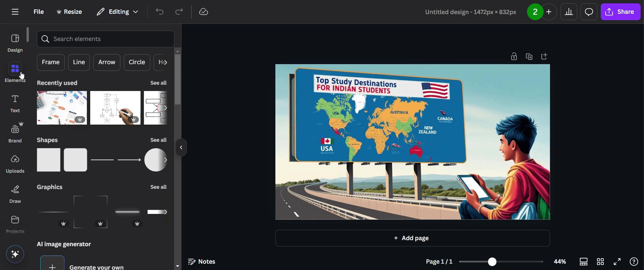
Task: See all Recently used elements
Action: click(x=158, y=83)
